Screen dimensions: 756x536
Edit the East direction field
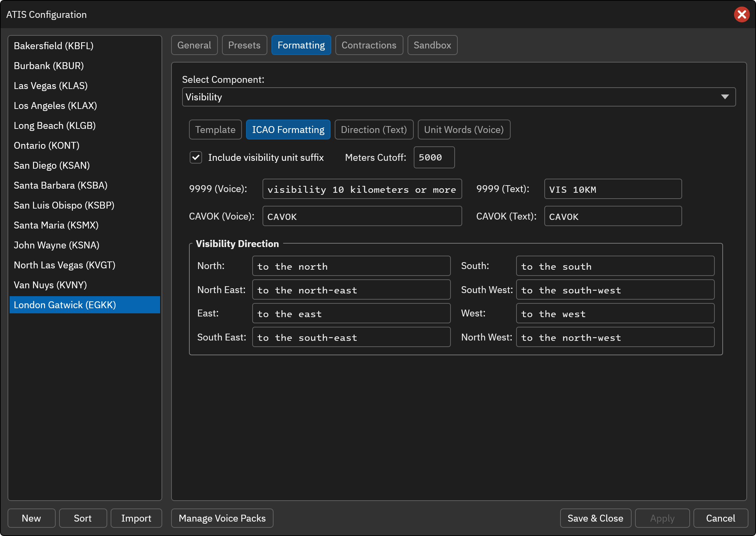(x=351, y=313)
